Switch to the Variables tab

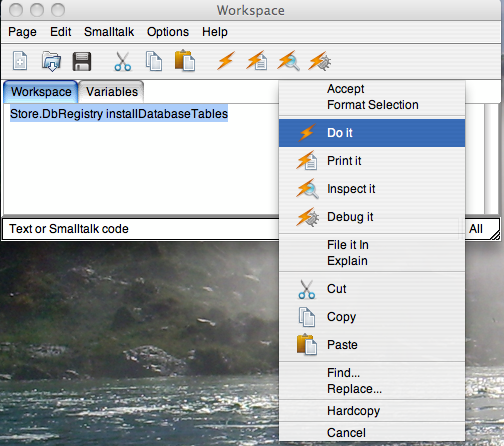[x=112, y=92]
